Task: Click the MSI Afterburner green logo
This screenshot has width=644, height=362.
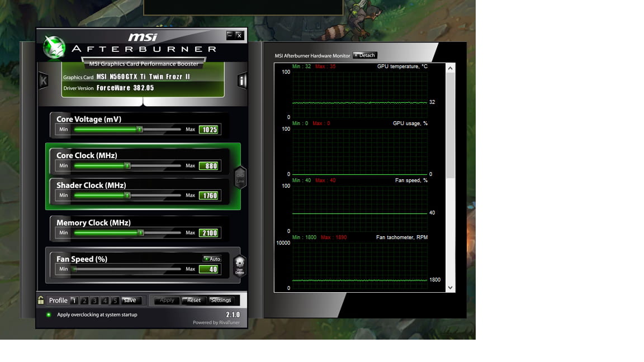Action: coord(54,47)
